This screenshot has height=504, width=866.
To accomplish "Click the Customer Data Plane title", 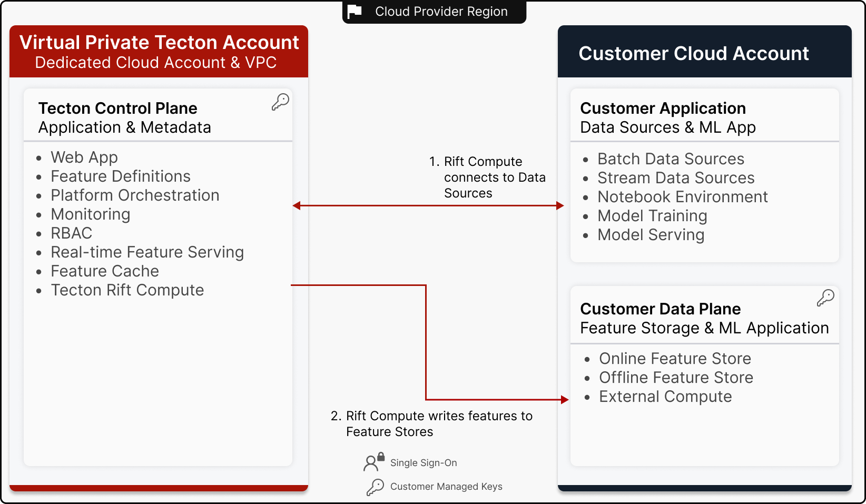I will tap(661, 309).
